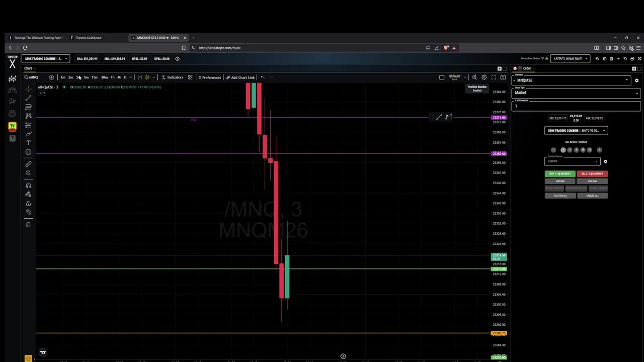This screenshot has height=362, width=644.
Task: Open the sidebar settings gear
Action: 12,114
